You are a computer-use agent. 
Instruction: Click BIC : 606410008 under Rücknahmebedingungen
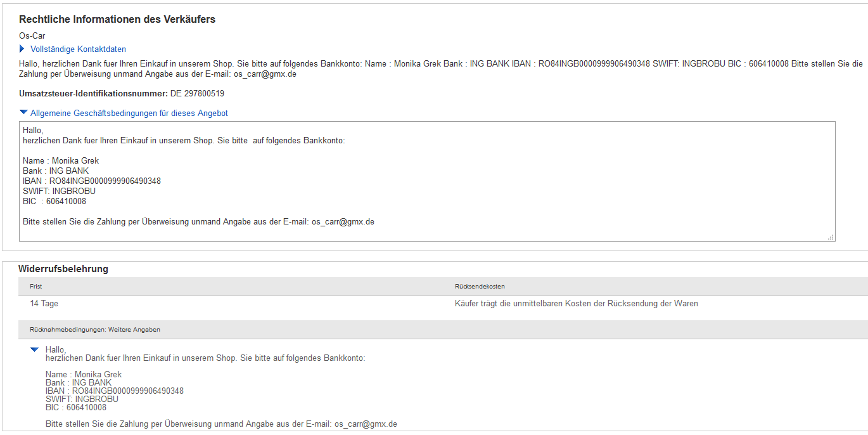(76, 407)
